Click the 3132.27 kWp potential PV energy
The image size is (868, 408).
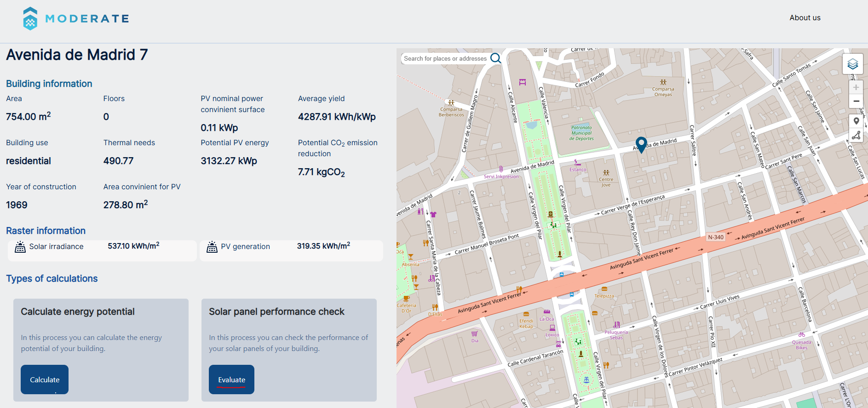coord(229,161)
